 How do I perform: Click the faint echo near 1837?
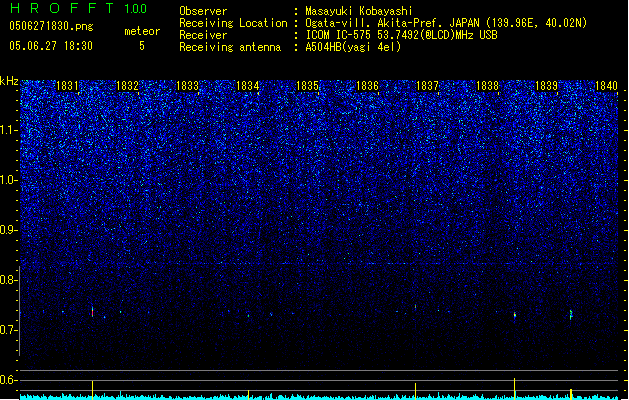416,307
